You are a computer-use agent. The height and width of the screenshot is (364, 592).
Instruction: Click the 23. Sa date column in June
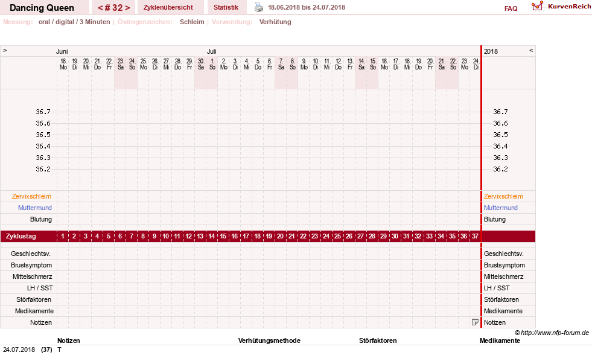point(121,64)
